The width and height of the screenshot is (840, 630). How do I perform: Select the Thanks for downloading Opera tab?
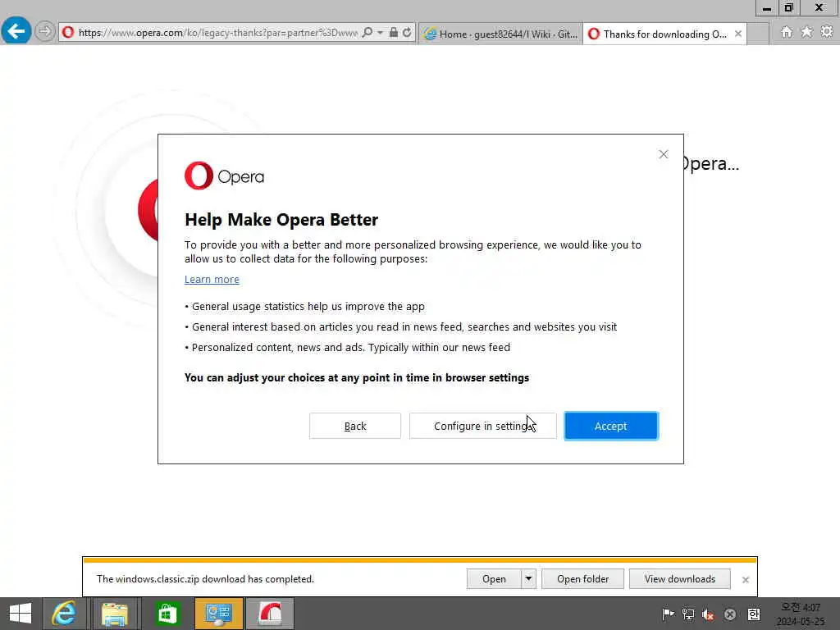659,34
